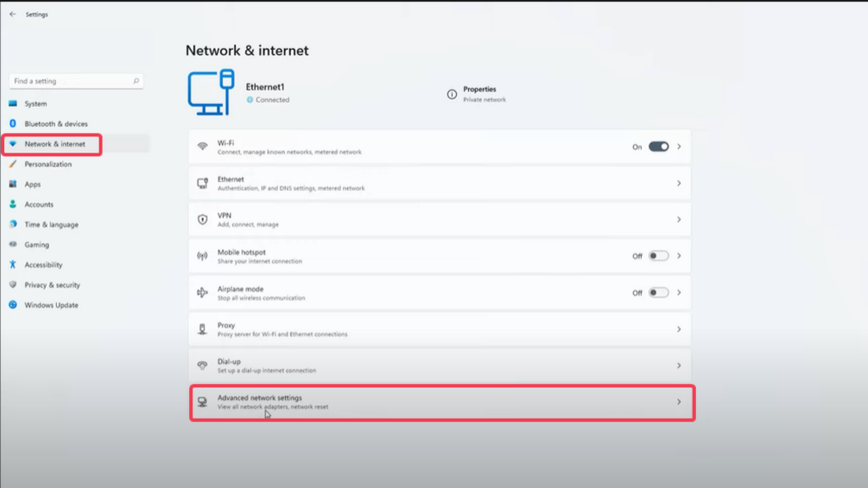Click the Mobile hotspot antenna icon

203,256
